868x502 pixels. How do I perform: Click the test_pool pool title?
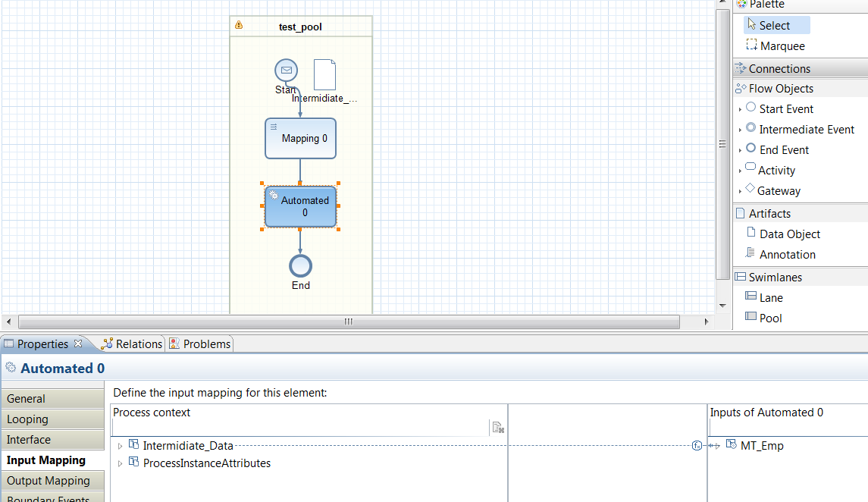[300, 27]
